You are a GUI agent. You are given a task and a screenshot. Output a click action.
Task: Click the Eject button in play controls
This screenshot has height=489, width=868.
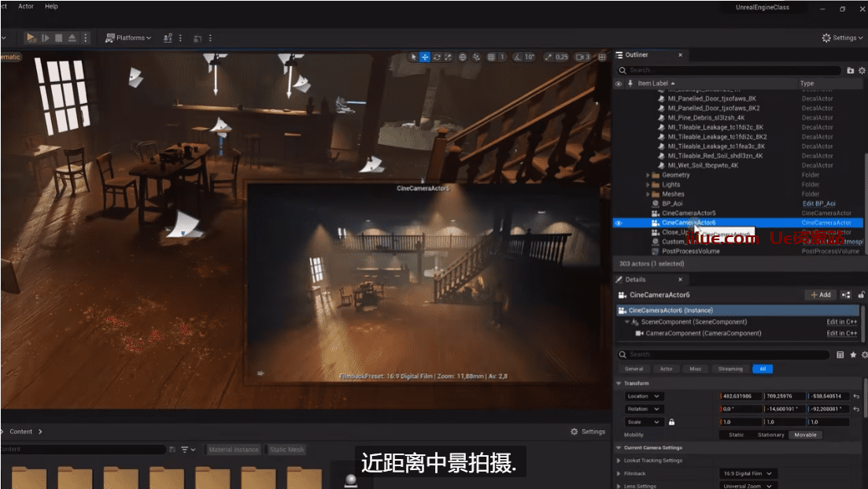(x=72, y=38)
